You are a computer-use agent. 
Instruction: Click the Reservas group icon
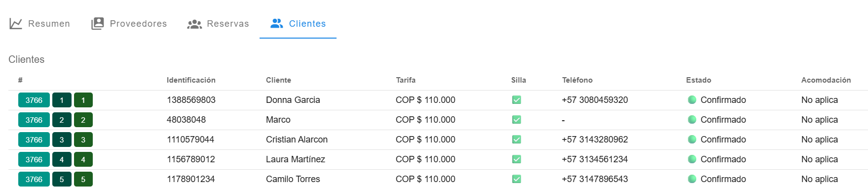point(194,24)
